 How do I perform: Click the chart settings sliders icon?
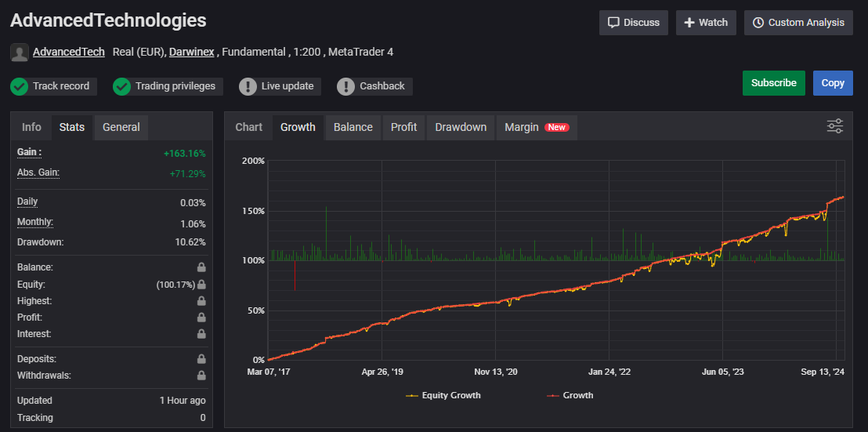[835, 126]
